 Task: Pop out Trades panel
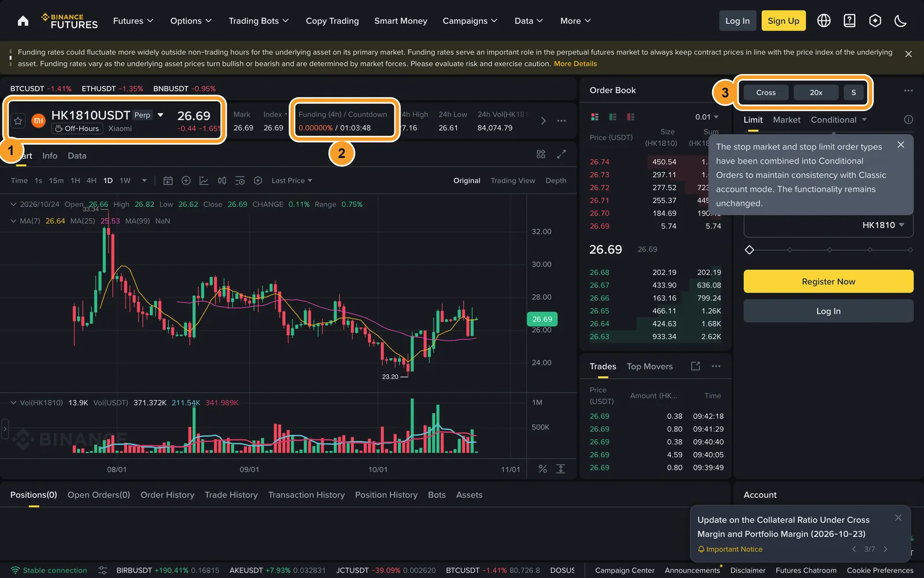pyautogui.click(x=695, y=366)
